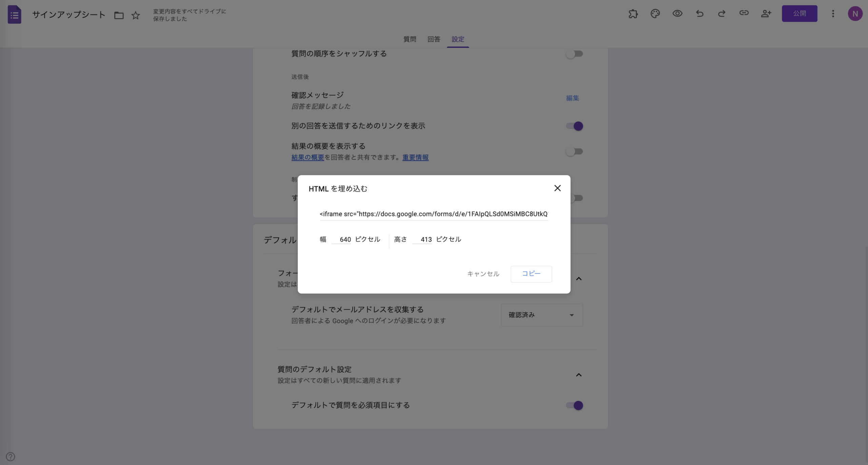This screenshot has width=868, height=465.
Task: Open the Google Forms home icon
Action: [x=14, y=14]
